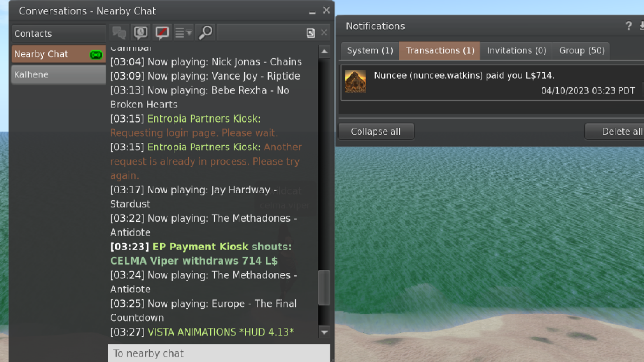The image size is (644, 362).
Task: Select the Nearby Chat conversation
Action: [59, 54]
